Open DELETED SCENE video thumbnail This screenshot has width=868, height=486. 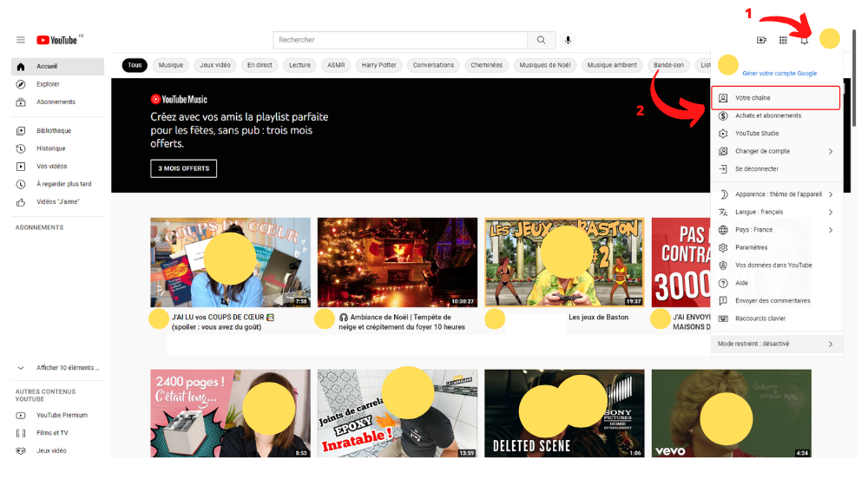565,413
